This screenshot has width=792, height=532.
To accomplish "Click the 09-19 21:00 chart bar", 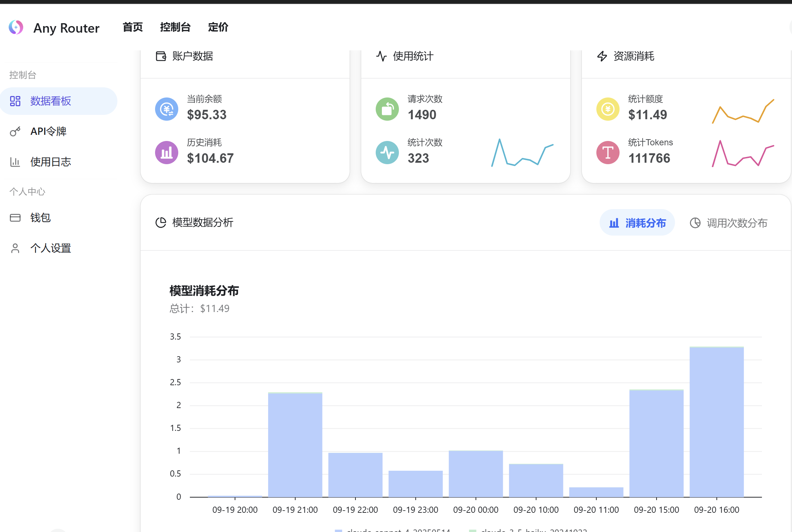I will click(x=295, y=445).
